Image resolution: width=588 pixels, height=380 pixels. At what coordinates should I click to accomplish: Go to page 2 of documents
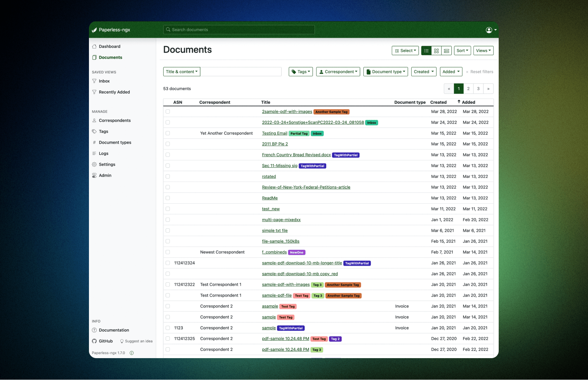pyautogui.click(x=468, y=89)
